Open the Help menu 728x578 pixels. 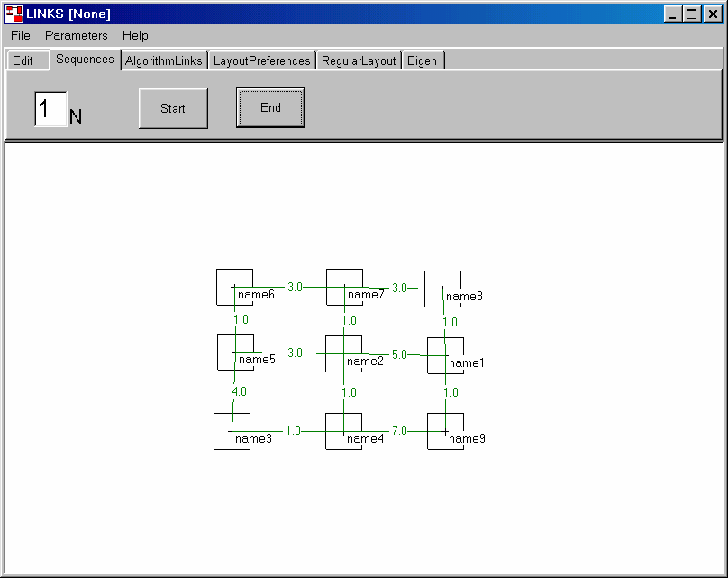point(135,36)
